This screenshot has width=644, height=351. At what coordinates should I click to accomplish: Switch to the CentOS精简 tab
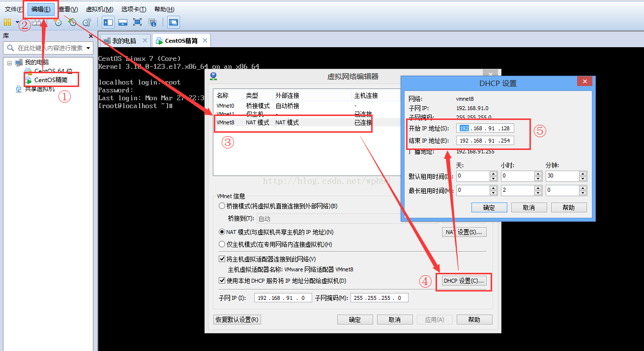[x=181, y=41]
